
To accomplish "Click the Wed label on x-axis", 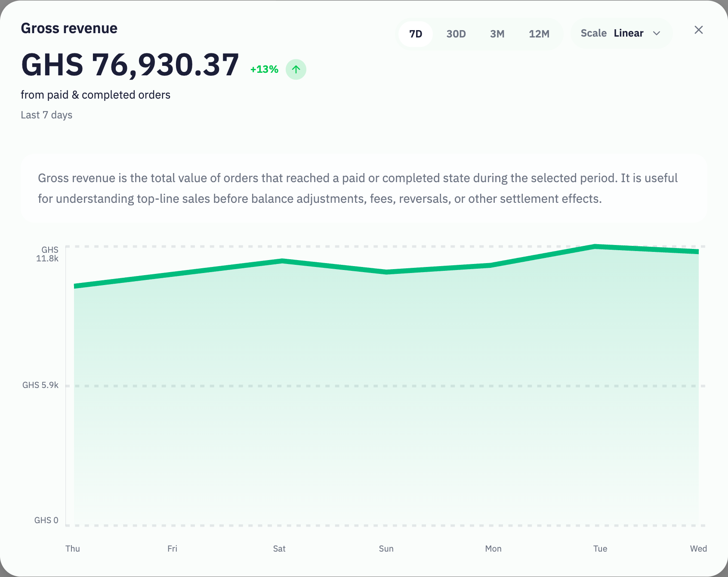I will click(698, 549).
